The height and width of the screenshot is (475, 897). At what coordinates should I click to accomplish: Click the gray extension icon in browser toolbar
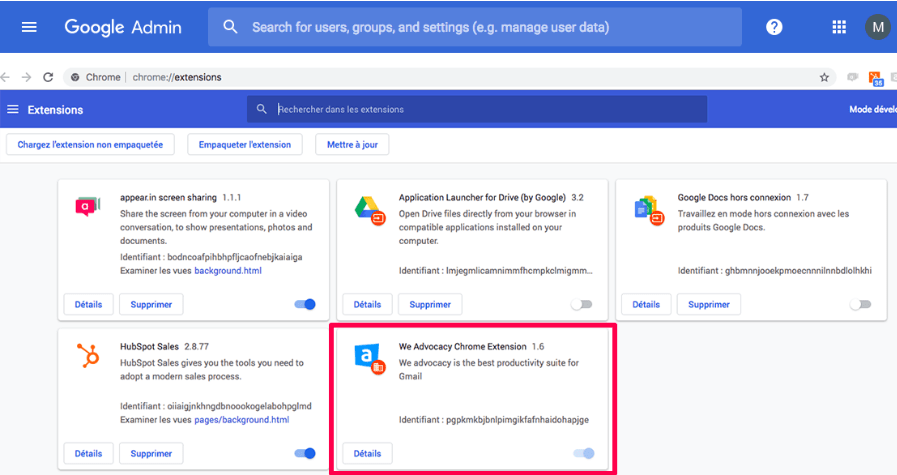coord(852,77)
